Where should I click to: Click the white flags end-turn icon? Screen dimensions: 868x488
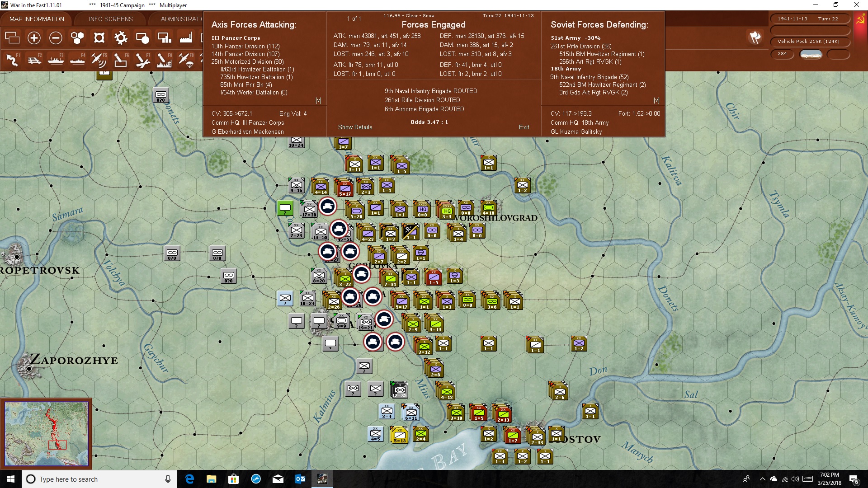pyautogui.click(x=755, y=38)
